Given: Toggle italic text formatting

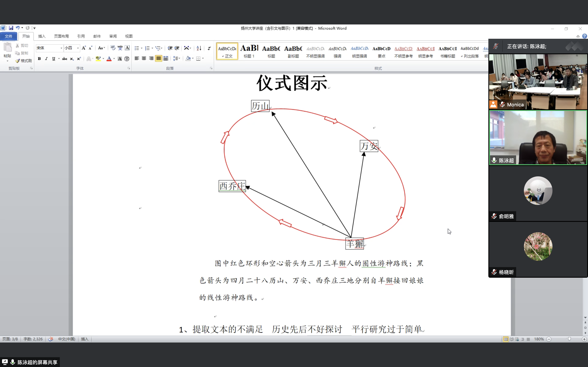Looking at the screenshot, I should pyautogui.click(x=46, y=59).
